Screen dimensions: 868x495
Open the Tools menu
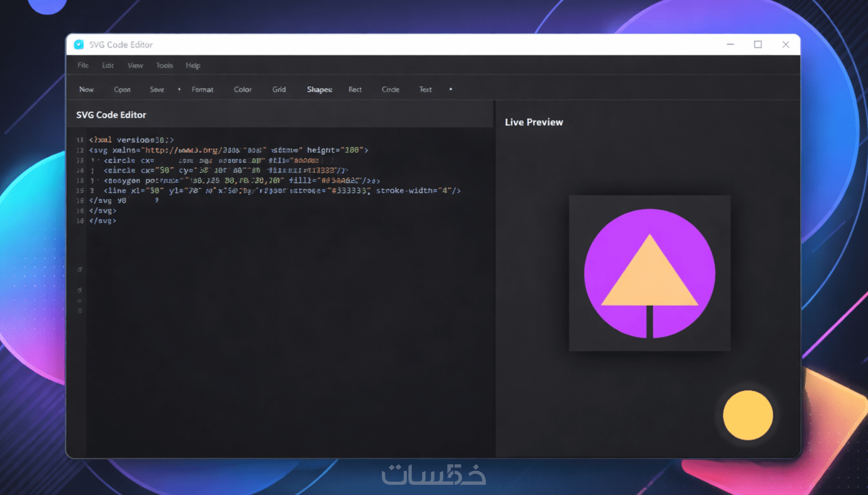[164, 65]
